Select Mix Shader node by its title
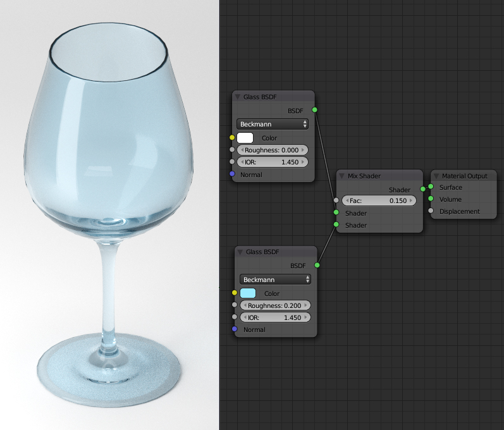The height and width of the screenshot is (430, 504). (364, 176)
